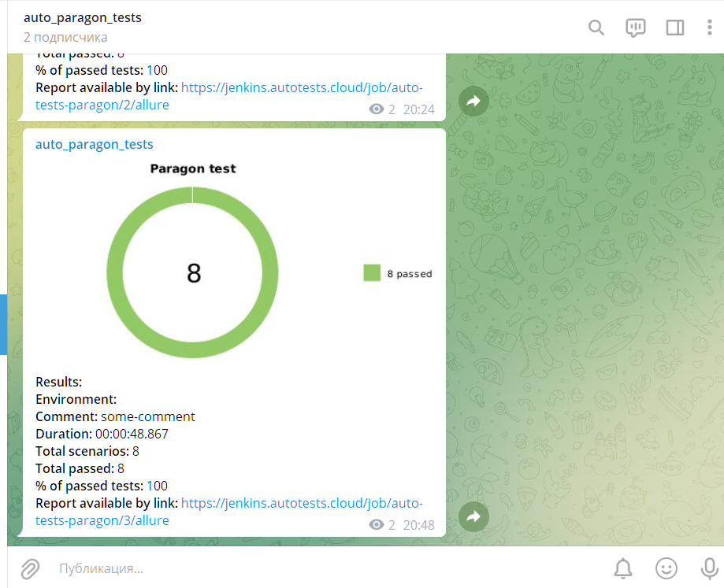
Task: Open search in the channel header
Action: click(x=596, y=28)
